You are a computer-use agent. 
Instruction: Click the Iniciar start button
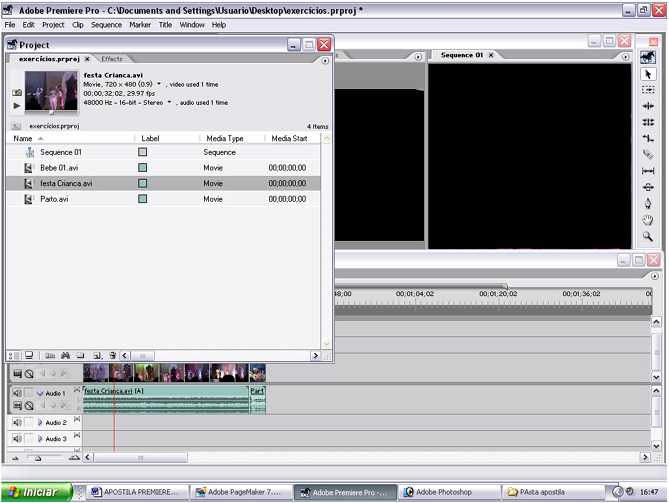point(37,492)
